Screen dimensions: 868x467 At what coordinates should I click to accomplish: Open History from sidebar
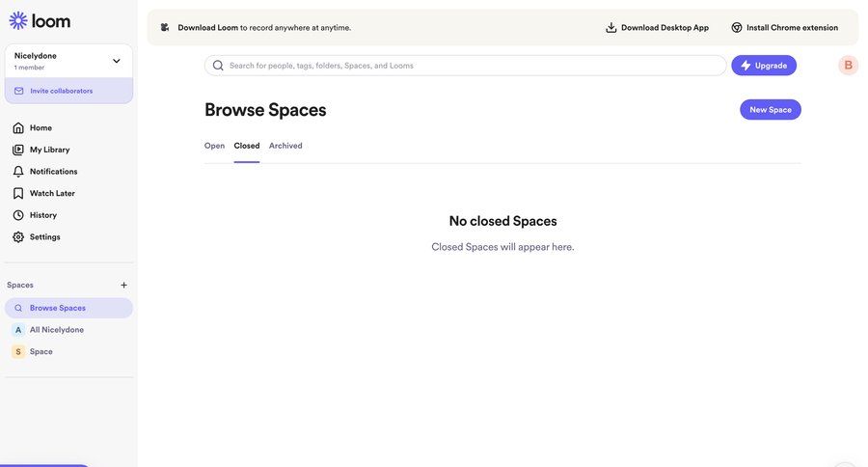pyautogui.click(x=42, y=215)
